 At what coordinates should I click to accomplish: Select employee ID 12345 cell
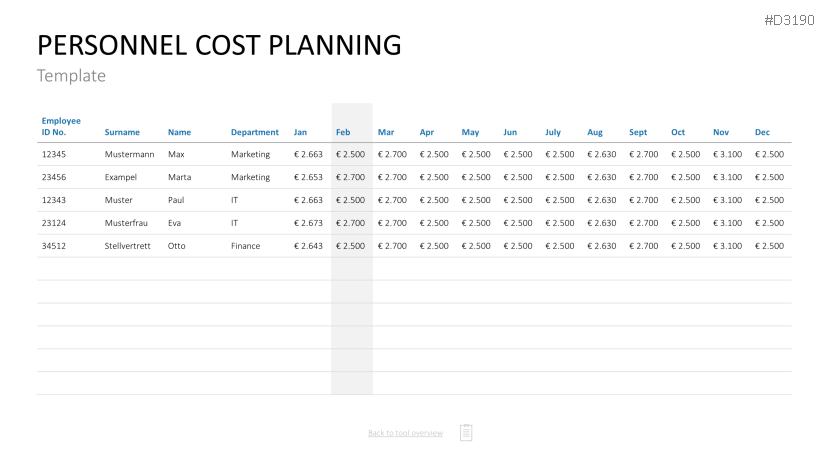pos(53,155)
